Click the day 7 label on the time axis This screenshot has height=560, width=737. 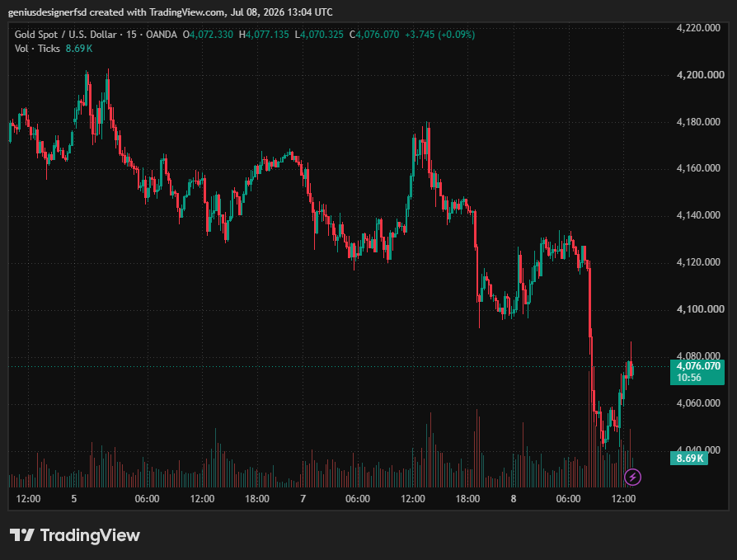[303, 498]
